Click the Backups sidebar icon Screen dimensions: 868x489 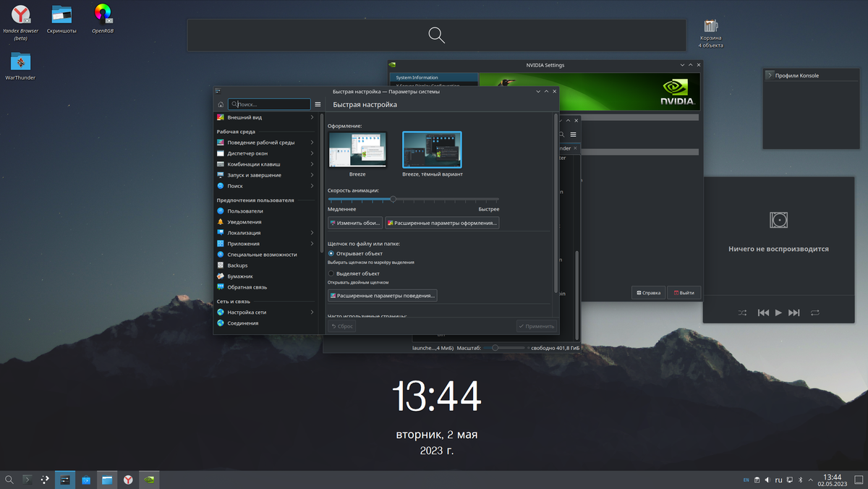pos(221,265)
